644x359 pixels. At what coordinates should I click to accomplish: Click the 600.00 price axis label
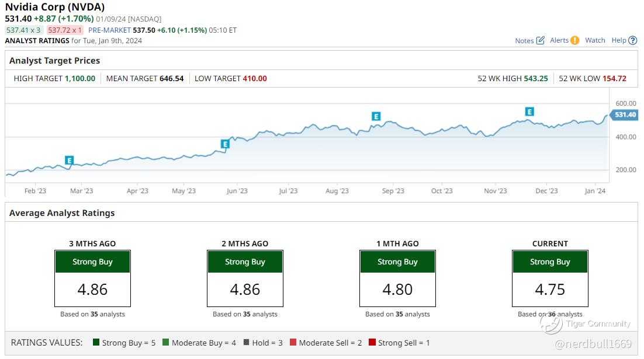tap(626, 103)
